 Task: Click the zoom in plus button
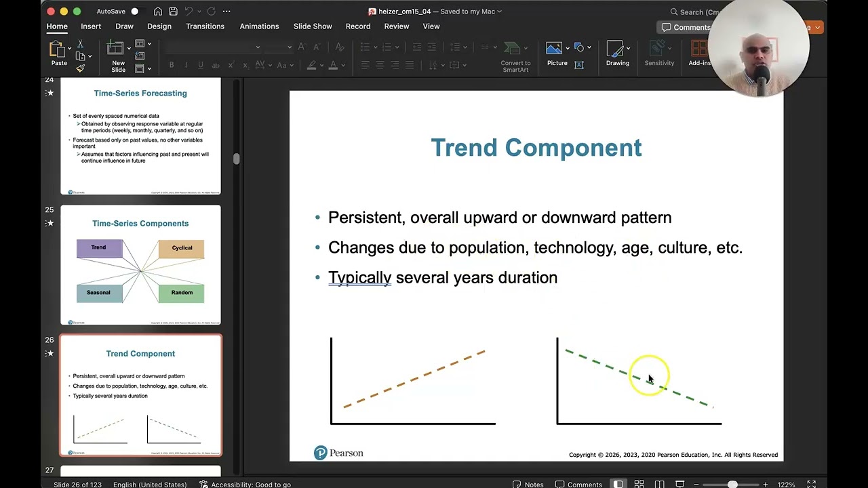coord(766,485)
